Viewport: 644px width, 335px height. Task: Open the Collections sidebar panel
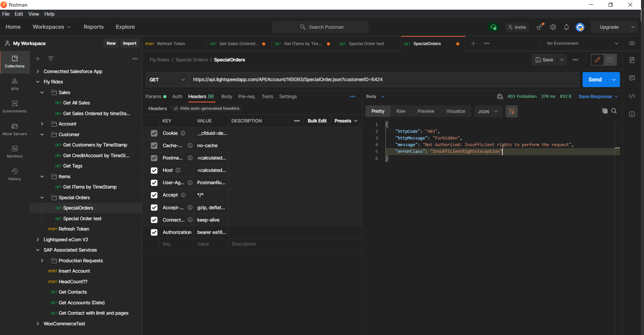pos(15,62)
